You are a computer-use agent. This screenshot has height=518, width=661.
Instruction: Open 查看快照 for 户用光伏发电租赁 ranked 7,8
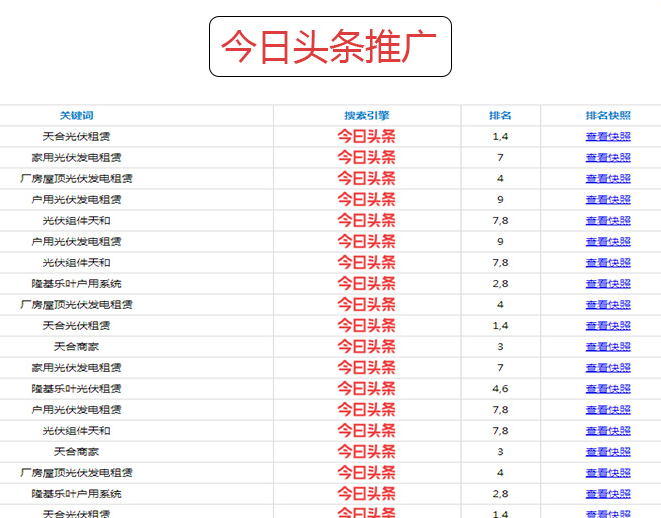(x=608, y=410)
